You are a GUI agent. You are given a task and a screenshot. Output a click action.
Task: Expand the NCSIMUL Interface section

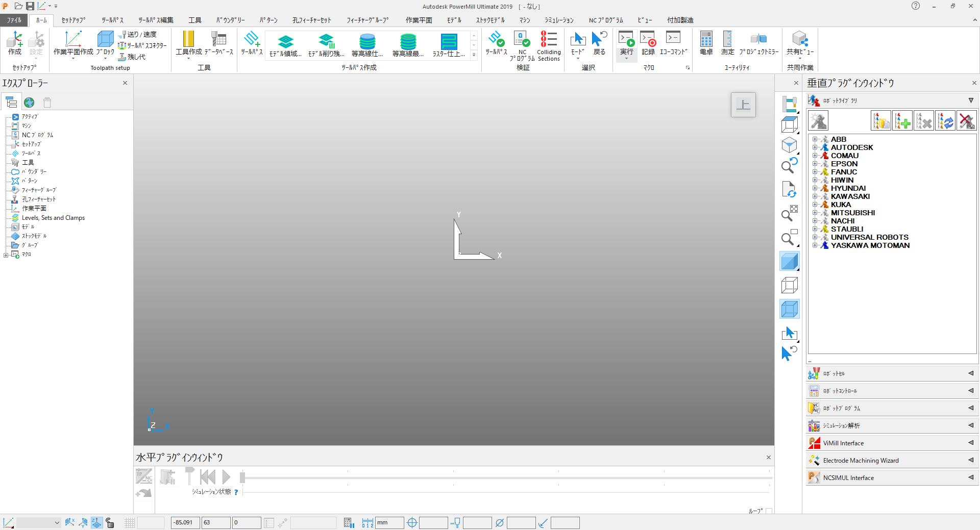(892, 477)
